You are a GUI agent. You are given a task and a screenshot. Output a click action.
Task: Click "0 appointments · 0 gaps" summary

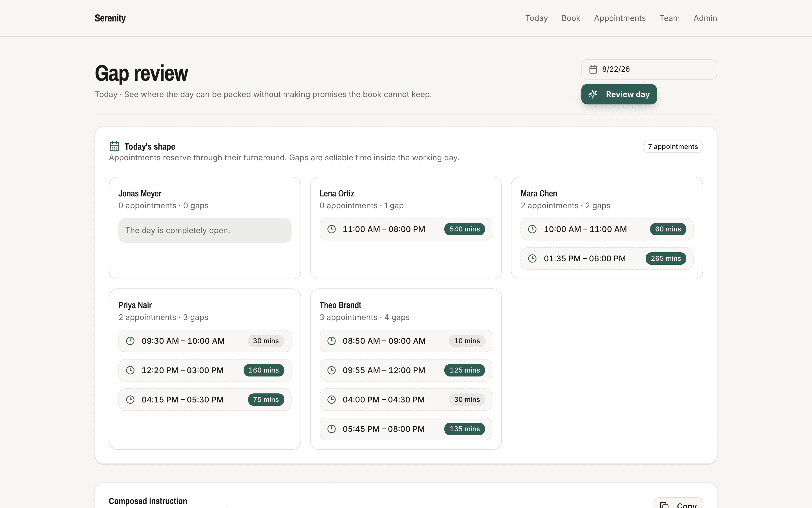[164, 206]
